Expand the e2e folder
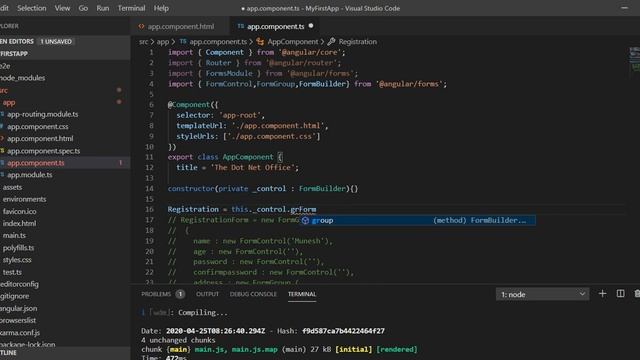This screenshot has width=640, height=360. [5, 66]
